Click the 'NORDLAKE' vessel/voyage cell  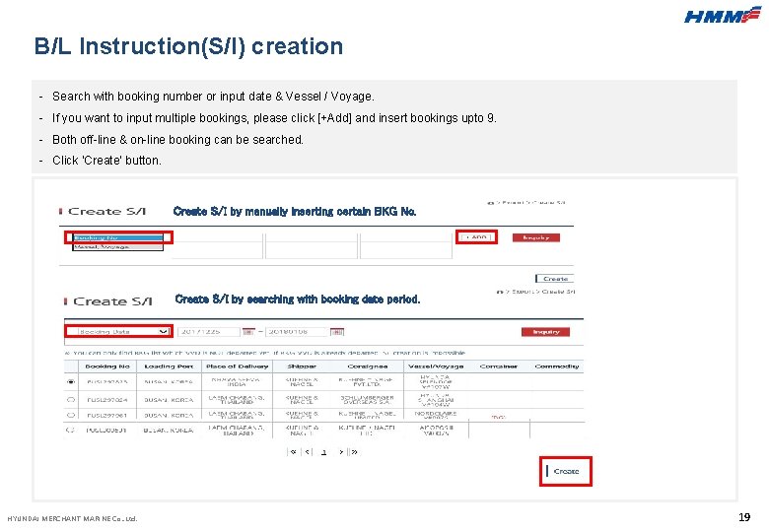(436, 415)
